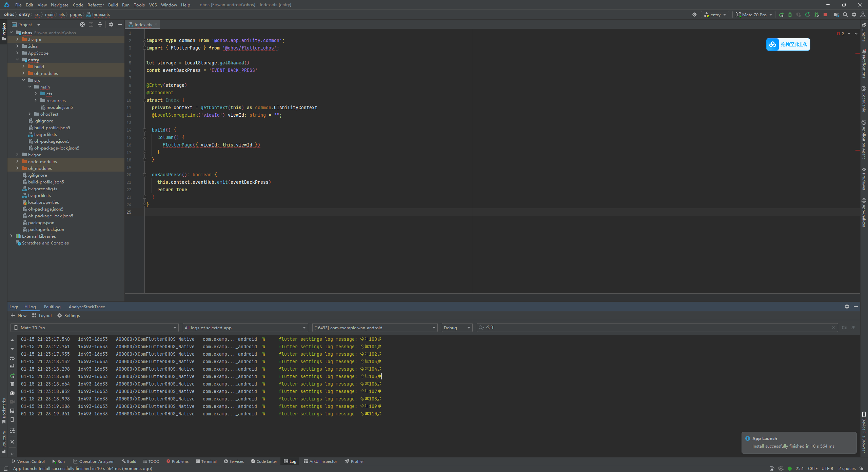Toggle scroll to end of log

click(x=12, y=367)
